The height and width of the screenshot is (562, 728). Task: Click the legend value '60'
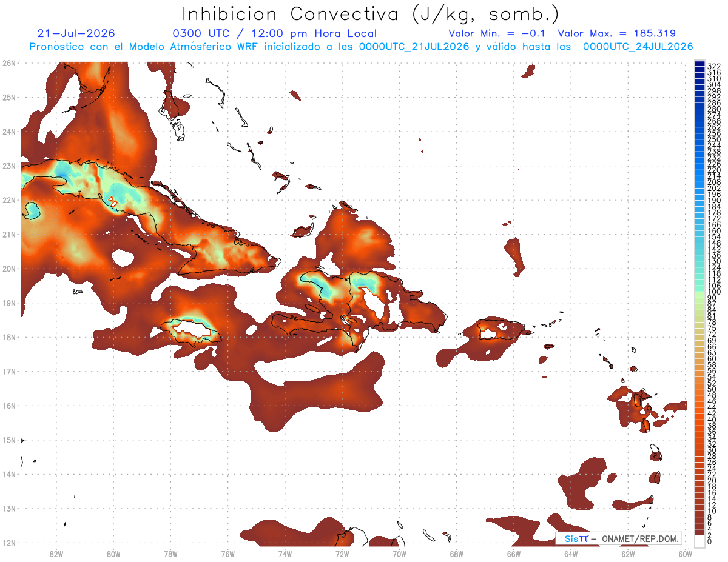coord(712,359)
